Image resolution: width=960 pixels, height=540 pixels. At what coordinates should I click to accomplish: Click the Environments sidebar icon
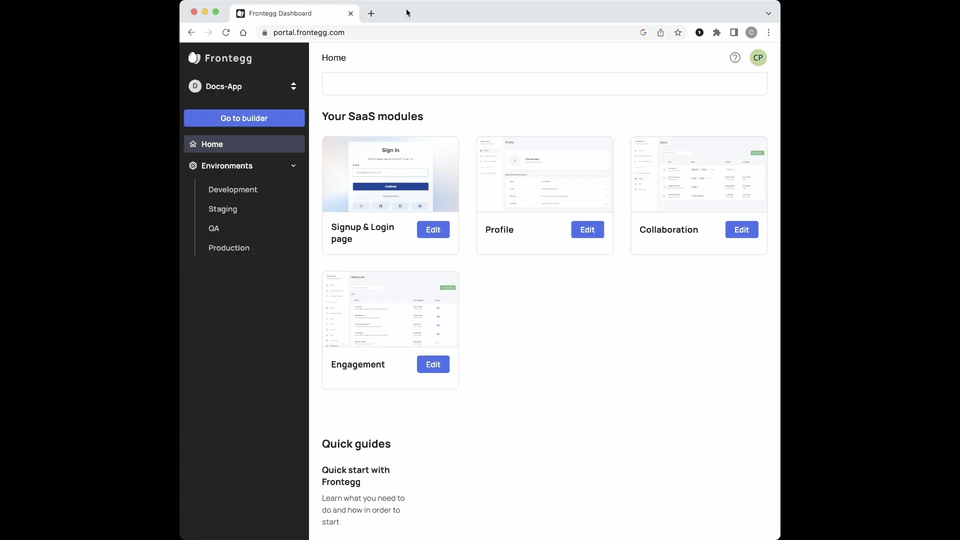[x=193, y=166]
